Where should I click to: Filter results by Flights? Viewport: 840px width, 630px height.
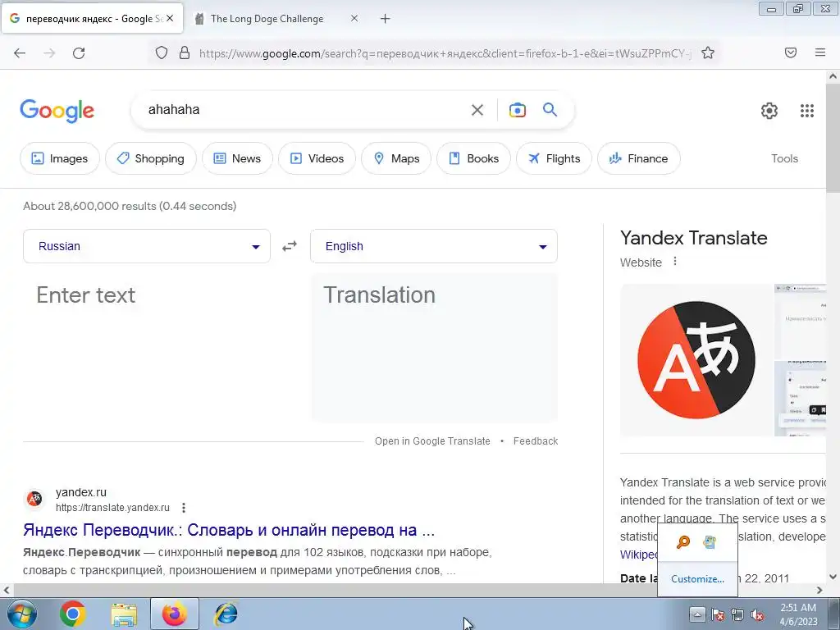point(554,158)
